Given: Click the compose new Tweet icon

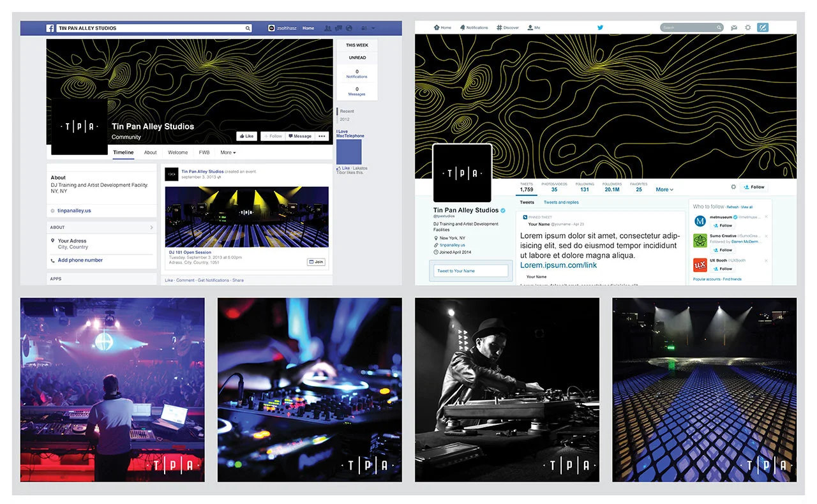Looking at the screenshot, I should point(763,27).
